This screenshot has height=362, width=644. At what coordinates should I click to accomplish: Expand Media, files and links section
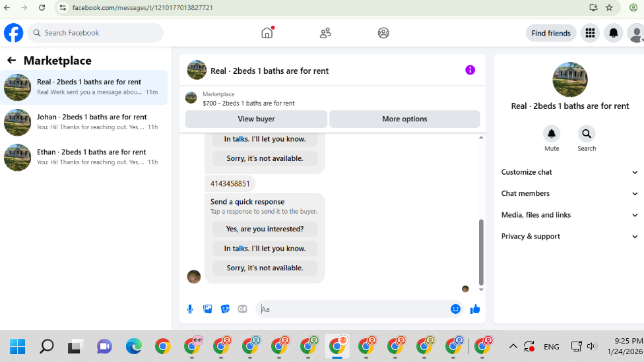[569, 215]
